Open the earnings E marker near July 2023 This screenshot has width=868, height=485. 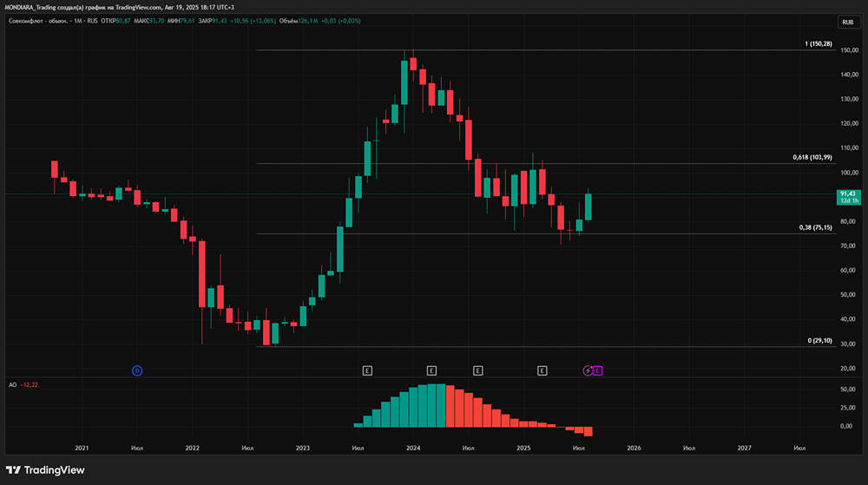367,370
